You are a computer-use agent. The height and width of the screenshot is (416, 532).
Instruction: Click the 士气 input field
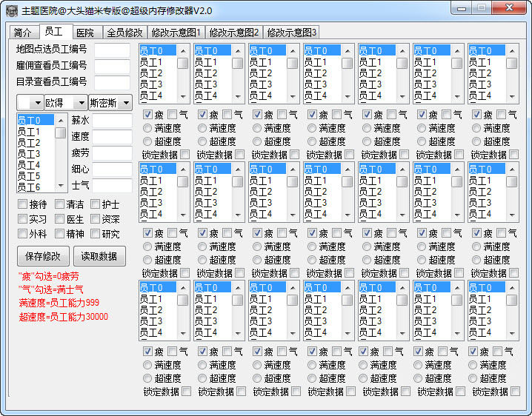(111, 186)
